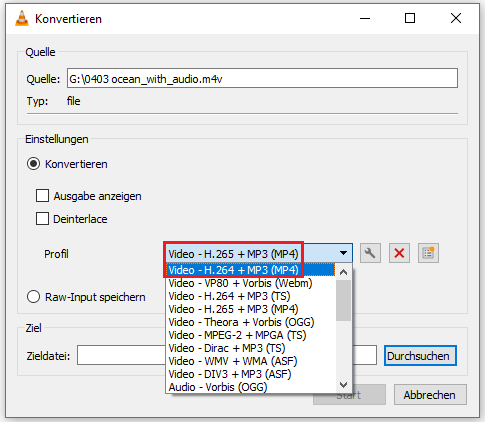Choose Video - H.265 + MP3 (MP4) list entry

[x=250, y=309]
